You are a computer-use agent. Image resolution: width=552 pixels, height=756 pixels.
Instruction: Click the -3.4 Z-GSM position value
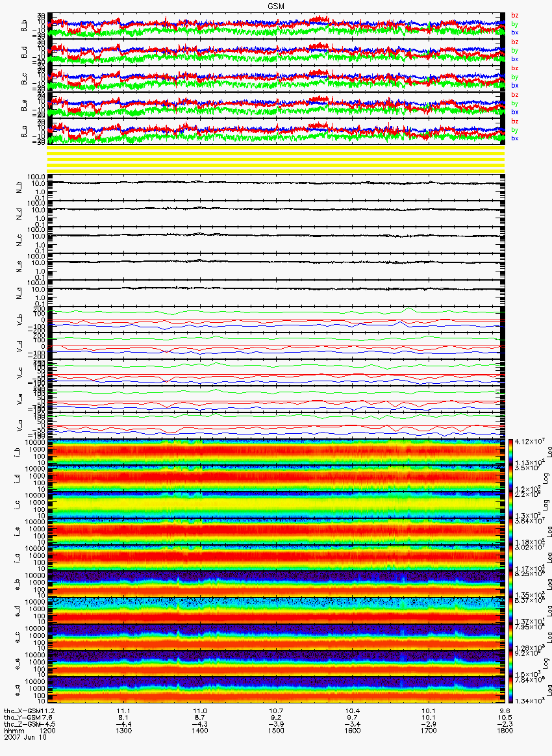tap(353, 724)
